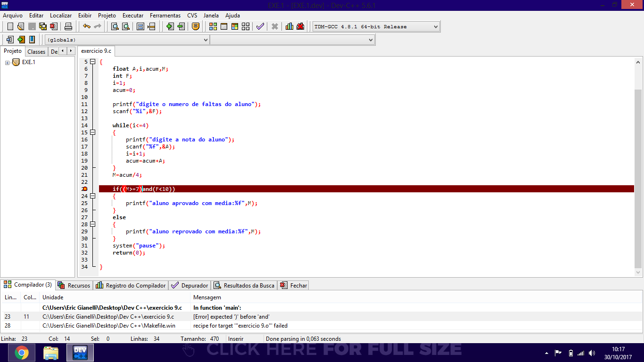Image resolution: width=644 pixels, height=362 pixels.
Task: Click the Profile analysis bar chart icon
Action: (289, 26)
